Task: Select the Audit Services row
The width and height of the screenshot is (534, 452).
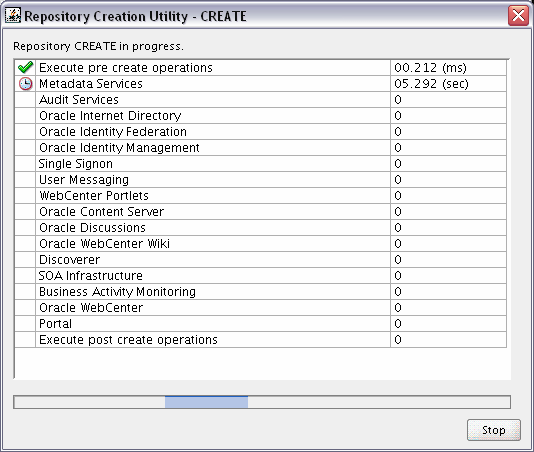Action: (x=261, y=99)
